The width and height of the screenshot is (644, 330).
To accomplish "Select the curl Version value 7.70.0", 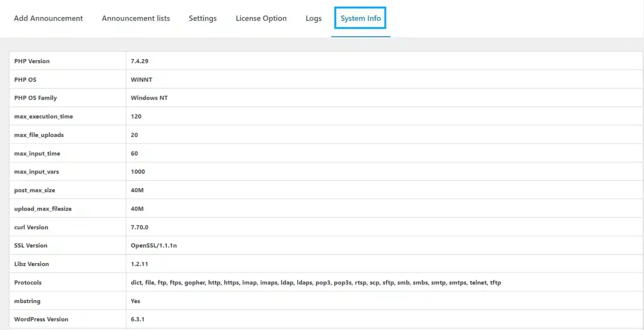I will tap(139, 227).
